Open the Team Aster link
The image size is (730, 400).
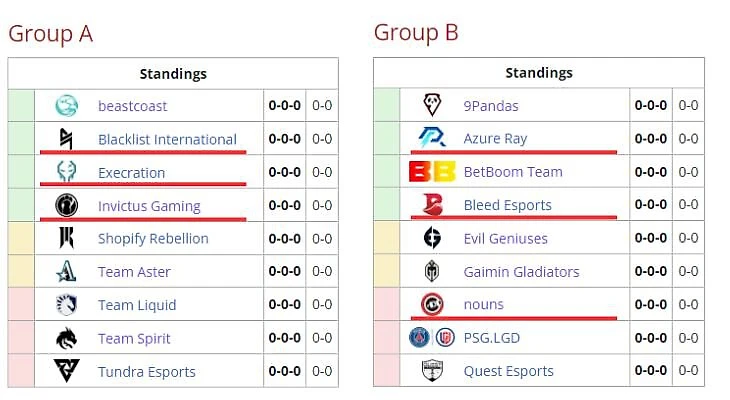click(x=134, y=272)
